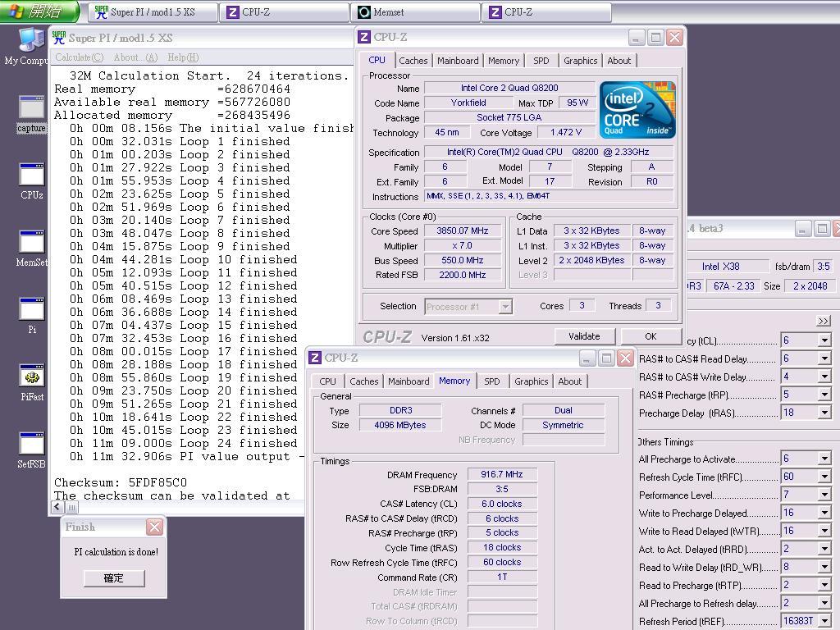Select SPD tab in top CPU-Z window
This screenshot has width=840, height=630.
click(x=541, y=61)
